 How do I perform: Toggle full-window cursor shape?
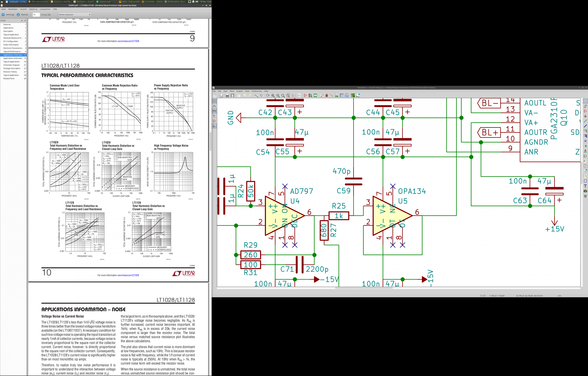214,116
